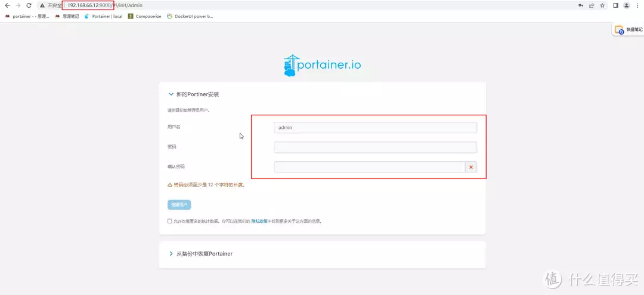Viewport: 644px width, 295px height.
Task: Click the portainer.io logo
Action: (322, 66)
